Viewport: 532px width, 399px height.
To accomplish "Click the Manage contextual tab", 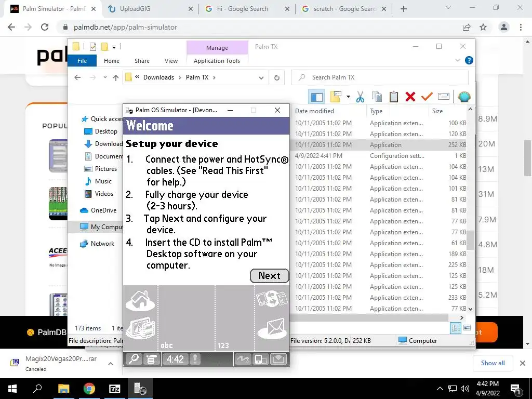I will [x=217, y=48].
